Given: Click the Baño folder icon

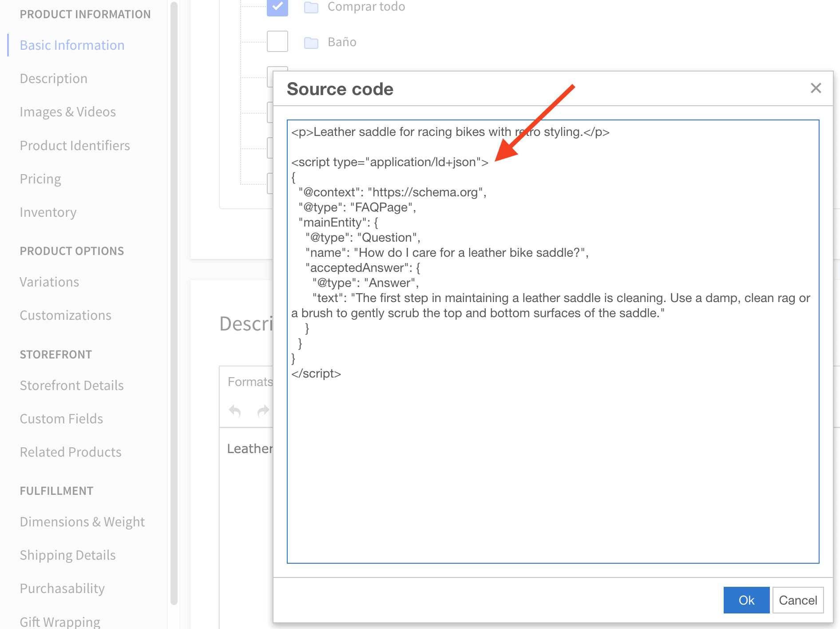Looking at the screenshot, I should click(x=311, y=43).
